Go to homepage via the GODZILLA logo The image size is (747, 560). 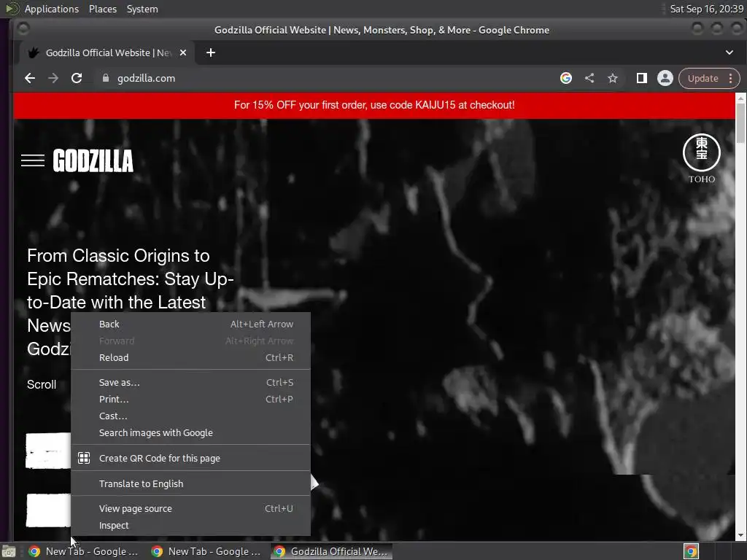(x=93, y=160)
